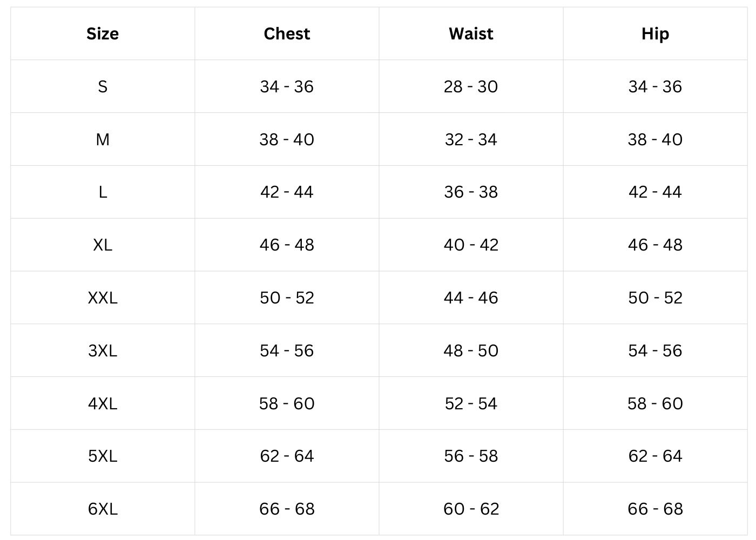Viewport: 756px width, 540px height.
Task: Select waist value 32 - 34
Action: click(x=471, y=139)
